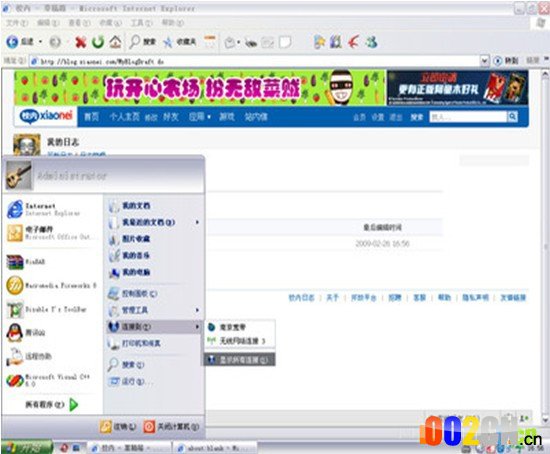Launch WinRAR from Start menu
Image resolution: width=550 pixels, height=454 pixels.
coord(26,262)
